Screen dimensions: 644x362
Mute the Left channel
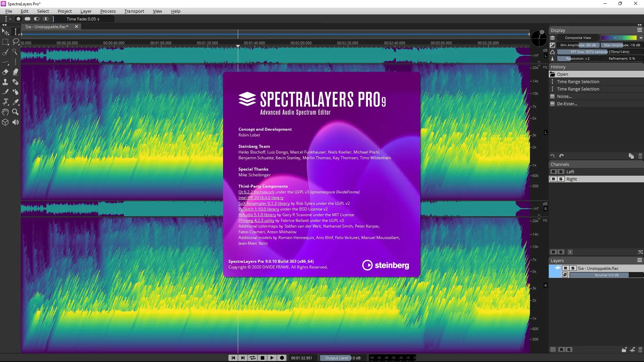tap(553, 172)
